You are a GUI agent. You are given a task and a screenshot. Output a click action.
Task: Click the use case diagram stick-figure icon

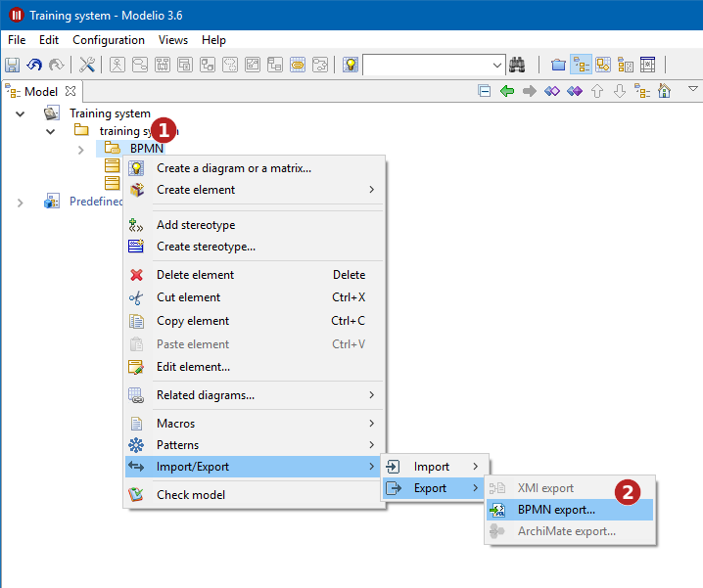point(117,65)
